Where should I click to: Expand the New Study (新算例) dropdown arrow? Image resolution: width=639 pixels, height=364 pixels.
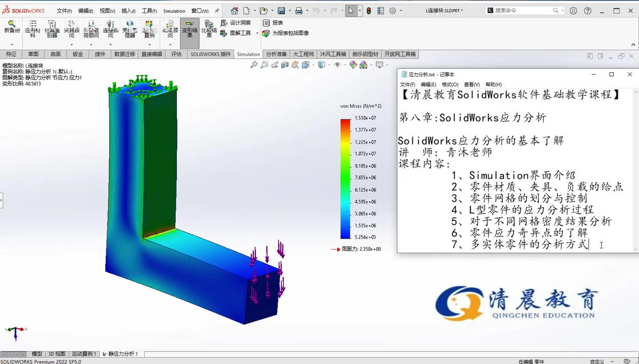12,44
